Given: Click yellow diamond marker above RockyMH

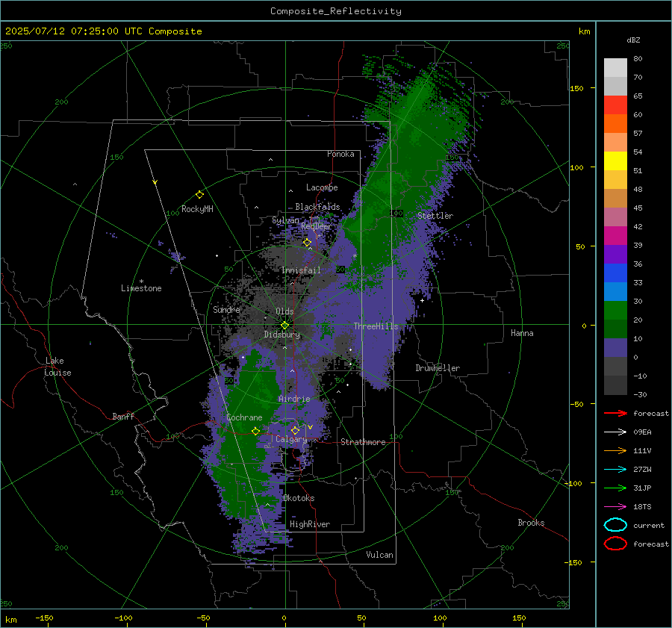Looking at the screenshot, I should 199,195.
